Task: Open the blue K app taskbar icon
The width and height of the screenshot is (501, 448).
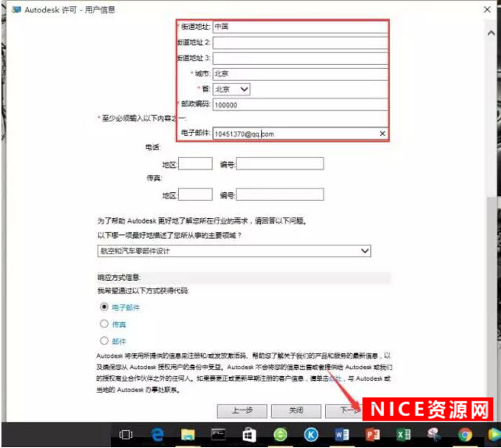Action: pyautogui.click(x=311, y=435)
